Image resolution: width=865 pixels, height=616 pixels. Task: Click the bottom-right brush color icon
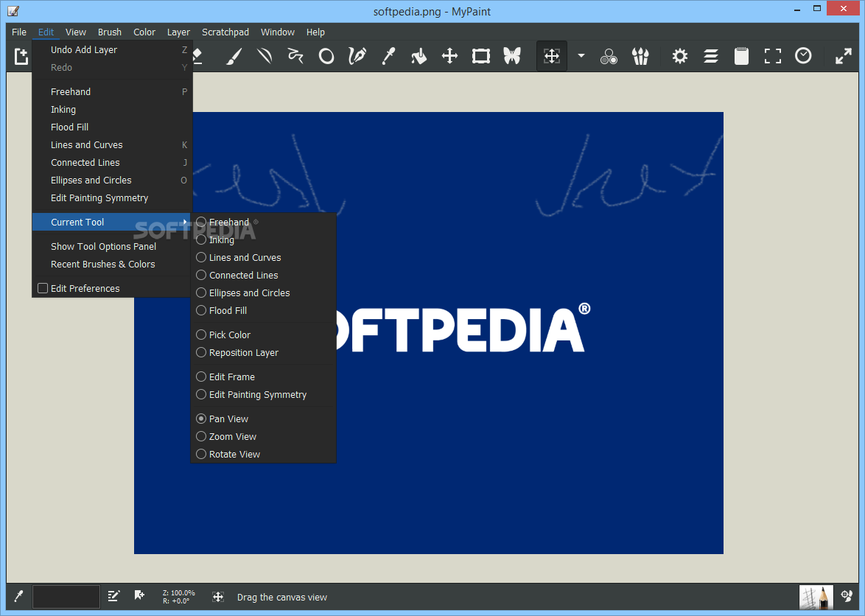(847, 596)
